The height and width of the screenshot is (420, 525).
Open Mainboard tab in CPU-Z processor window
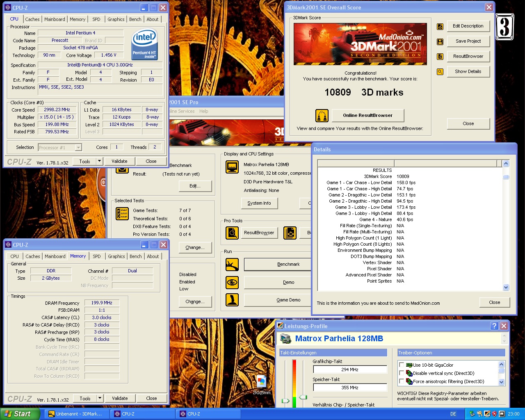pos(55,19)
